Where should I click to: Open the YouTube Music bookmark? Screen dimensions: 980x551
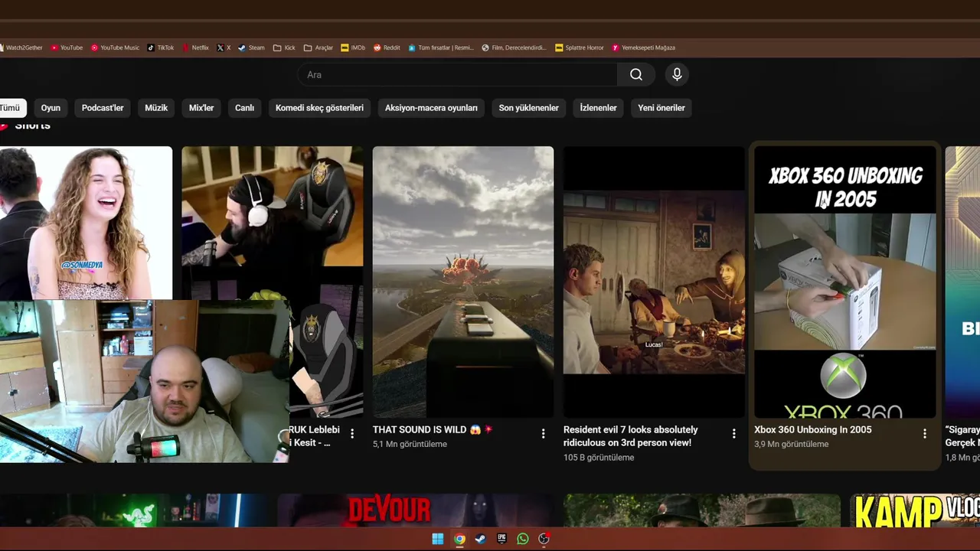coord(115,47)
